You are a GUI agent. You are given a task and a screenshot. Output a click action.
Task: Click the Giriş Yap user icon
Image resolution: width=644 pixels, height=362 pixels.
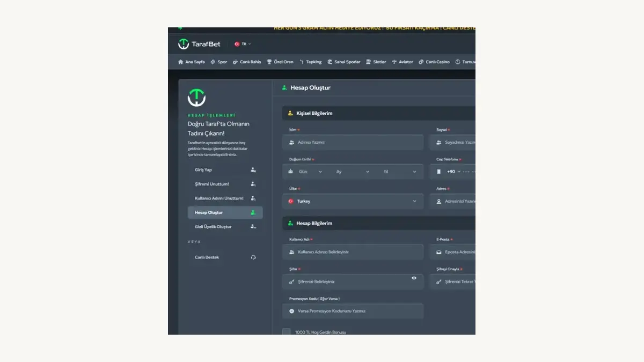253,170
